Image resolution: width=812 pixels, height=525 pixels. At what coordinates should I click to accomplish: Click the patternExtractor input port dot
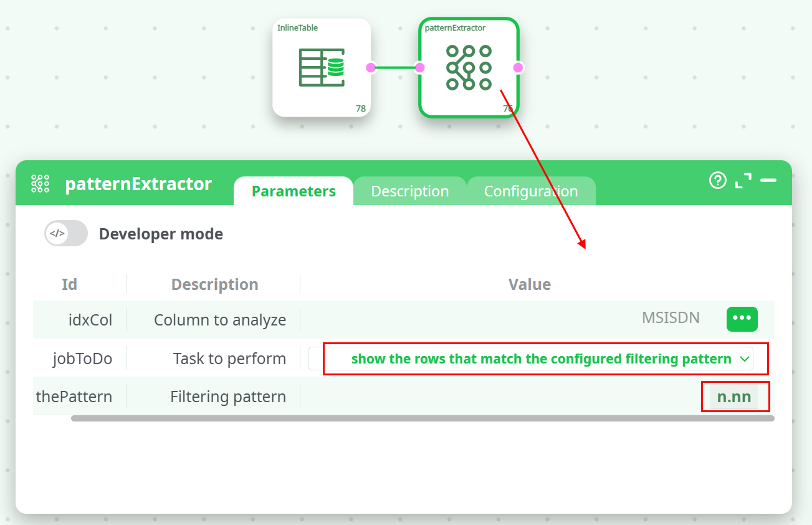(420, 67)
